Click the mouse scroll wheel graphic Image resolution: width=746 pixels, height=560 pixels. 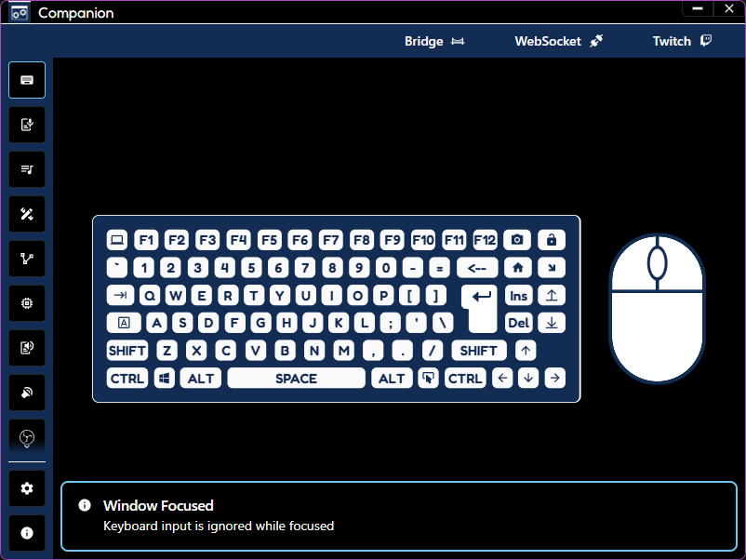click(x=657, y=263)
